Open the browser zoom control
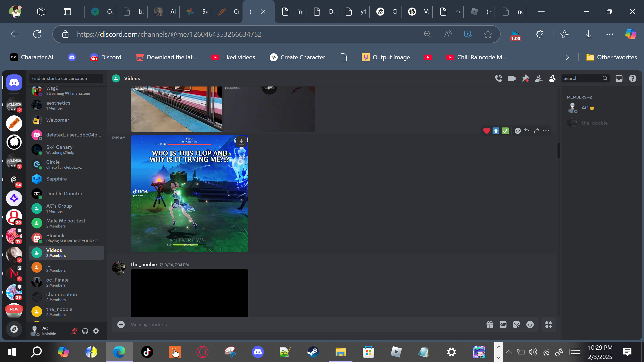The image size is (644, 362). coord(427,34)
